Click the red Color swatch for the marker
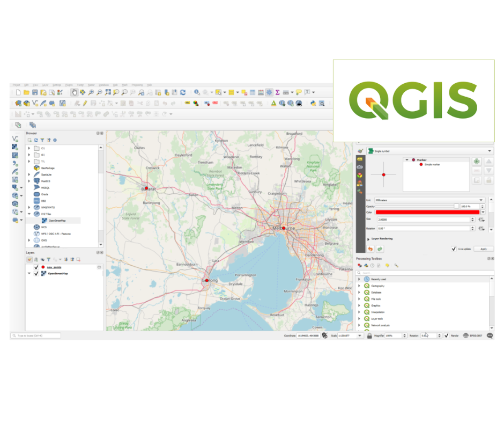The height and width of the screenshot is (423, 504). [427, 212]
